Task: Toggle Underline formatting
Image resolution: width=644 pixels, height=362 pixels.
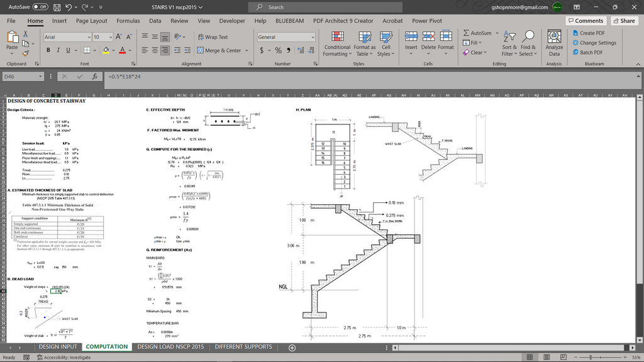Action: point(68,50)
